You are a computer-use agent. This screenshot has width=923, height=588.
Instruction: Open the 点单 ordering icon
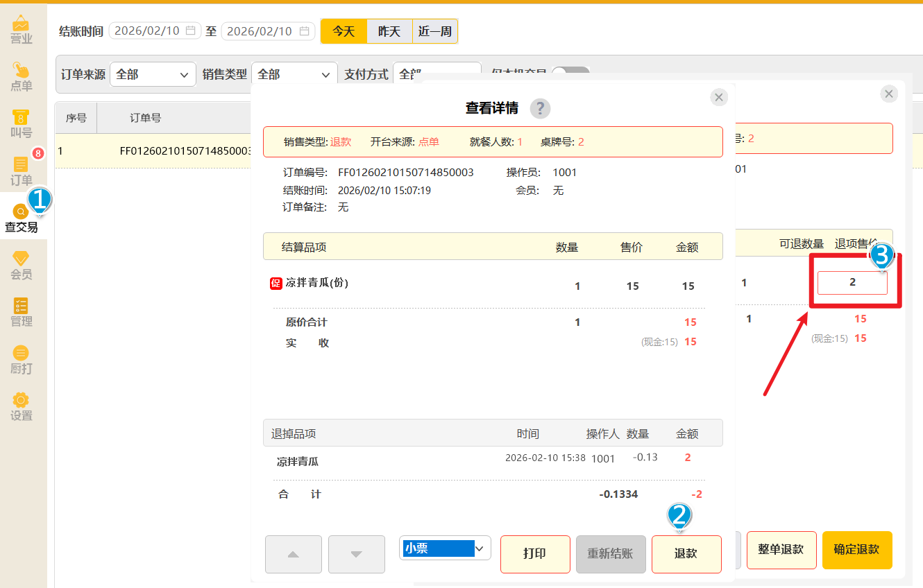(22, 77)
